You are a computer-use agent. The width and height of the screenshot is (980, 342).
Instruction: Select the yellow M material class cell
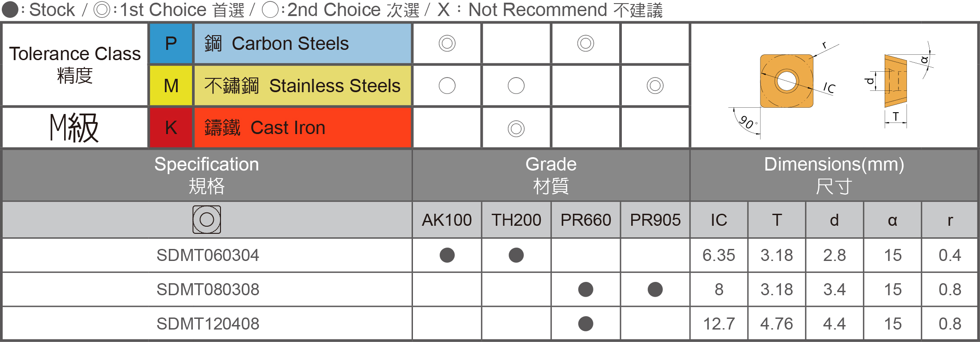[171, 85]
